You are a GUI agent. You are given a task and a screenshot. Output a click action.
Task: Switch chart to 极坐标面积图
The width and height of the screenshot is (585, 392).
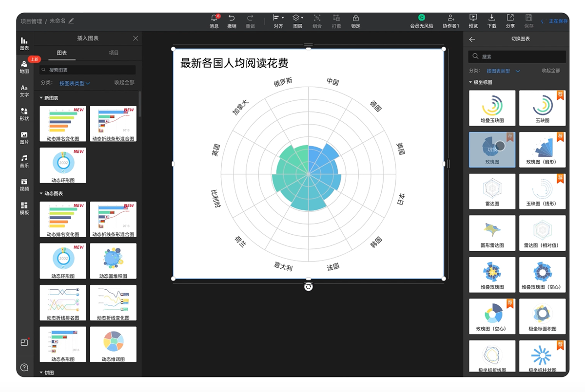pos(542,317)
